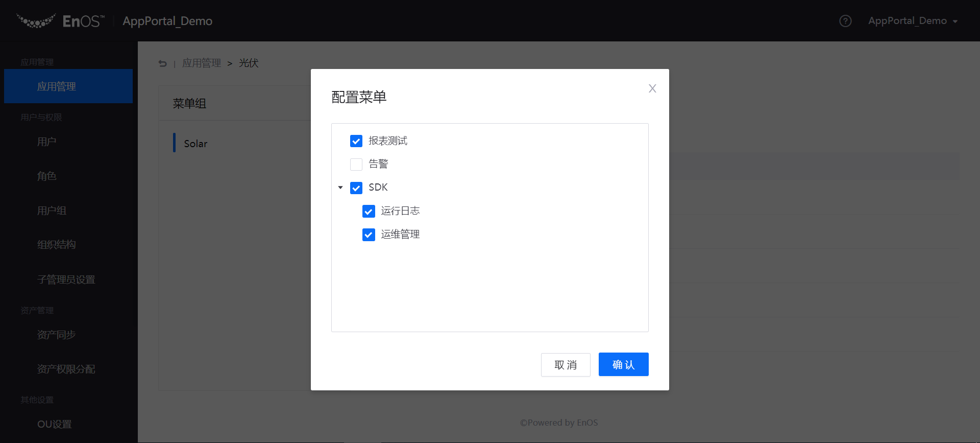
Task: Toggle the SDK checkbox
Action: (x=356, y=188)
